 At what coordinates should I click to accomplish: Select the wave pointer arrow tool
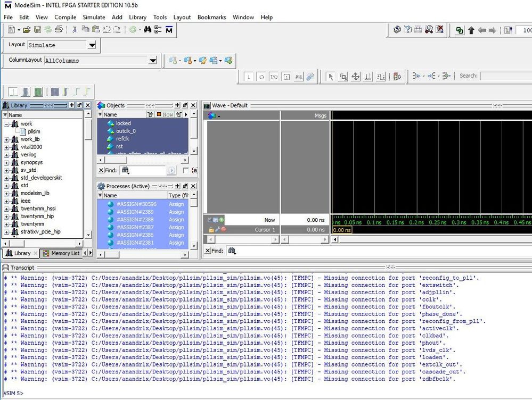tap(330, 77)
